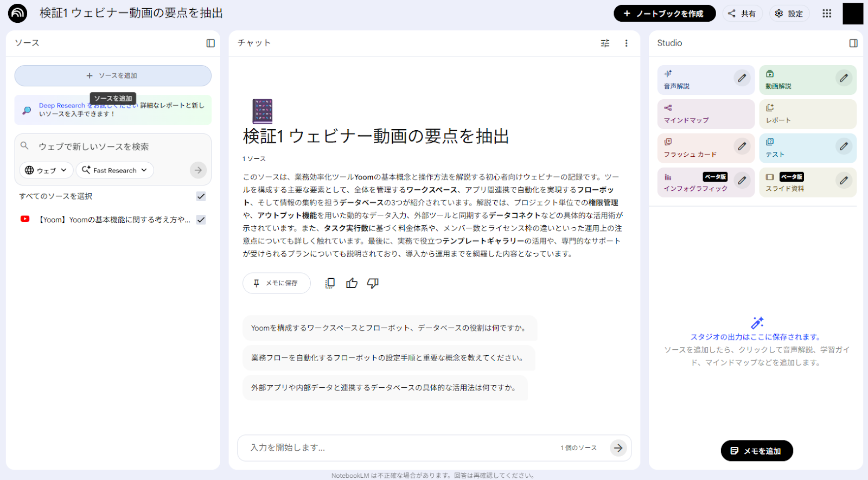Collapse the Studio panel using its sidebar icon

pos(853,43)
